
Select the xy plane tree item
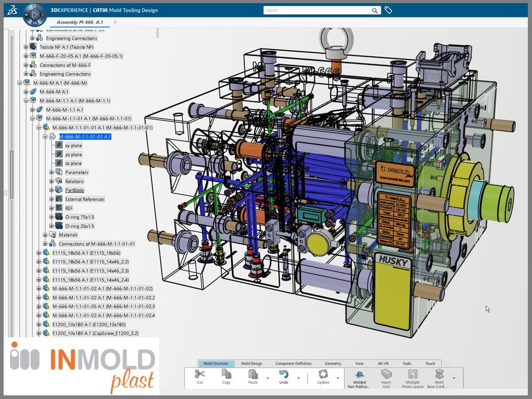pyautogui.click(x=73, y=146)
